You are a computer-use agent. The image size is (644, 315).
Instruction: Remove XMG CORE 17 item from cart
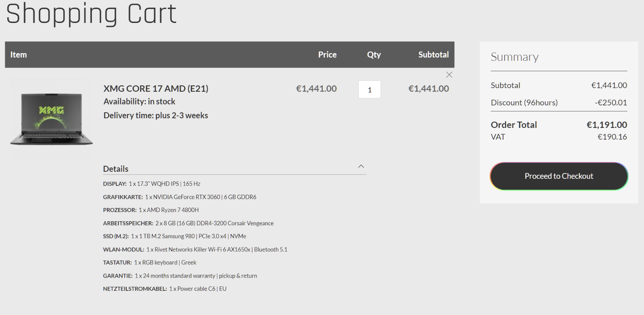(449, 75)
